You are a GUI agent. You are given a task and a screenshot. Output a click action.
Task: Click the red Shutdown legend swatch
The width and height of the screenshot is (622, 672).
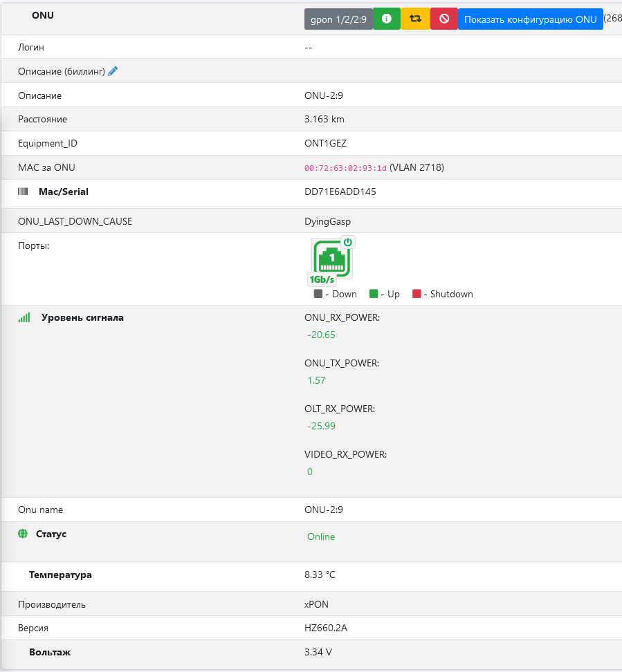pos(417,294)
